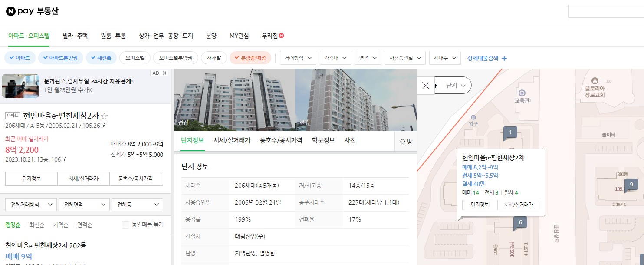Select 단지정보 tab in detail panel
This screenshot has height=265, width=644.
pos(192,141)
